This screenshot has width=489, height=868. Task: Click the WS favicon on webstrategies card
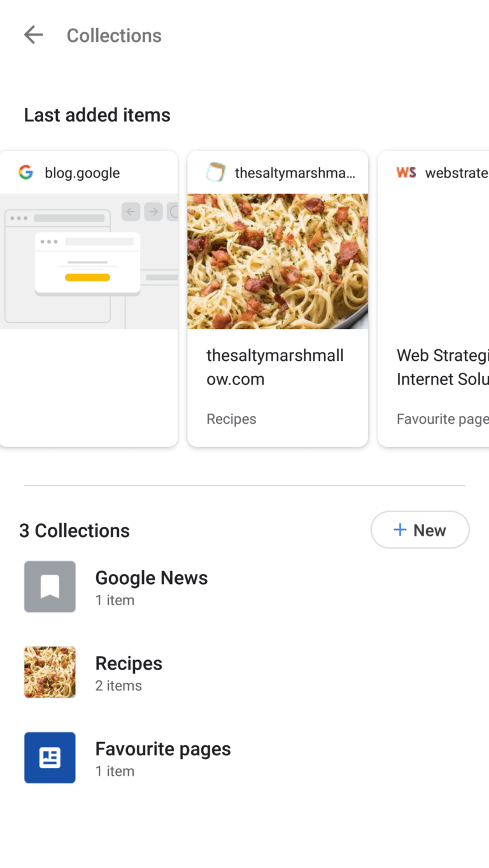click(406, 172)
